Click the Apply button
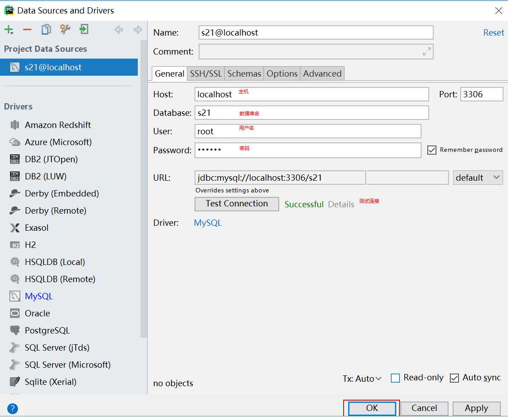This screenshot has height=420, width=508. (476, 408)
